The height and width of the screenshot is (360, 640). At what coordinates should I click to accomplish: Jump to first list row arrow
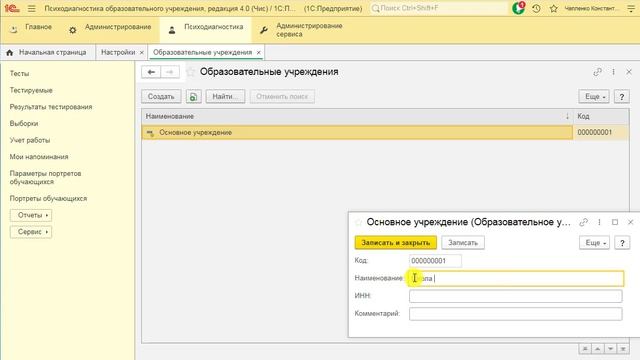tap(585, 349)
